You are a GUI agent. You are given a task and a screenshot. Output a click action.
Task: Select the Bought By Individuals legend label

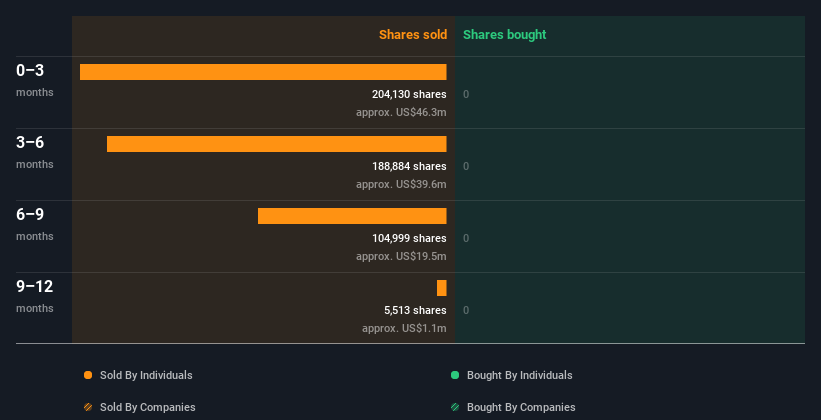[x=519, y=375]
